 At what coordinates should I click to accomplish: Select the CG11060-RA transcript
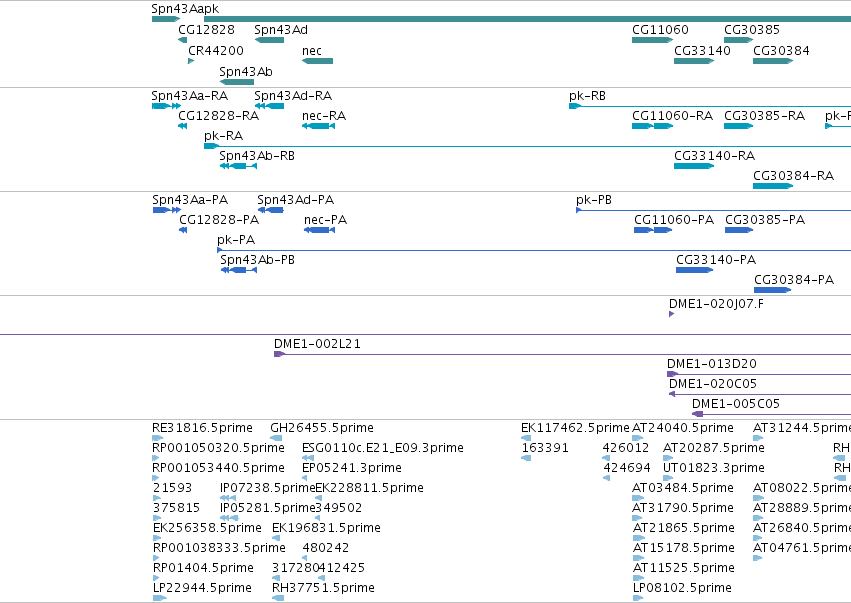click(x=652, y=126)
